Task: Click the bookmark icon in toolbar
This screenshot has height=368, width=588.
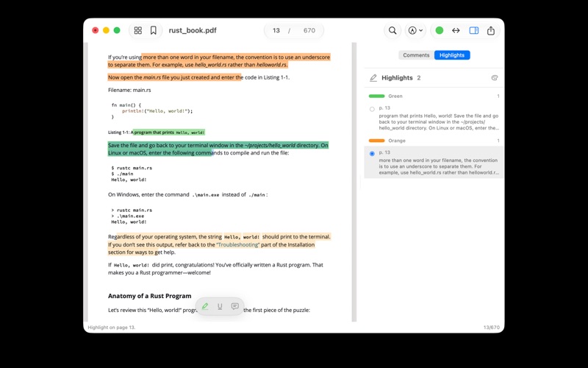Action: (154, 30)
